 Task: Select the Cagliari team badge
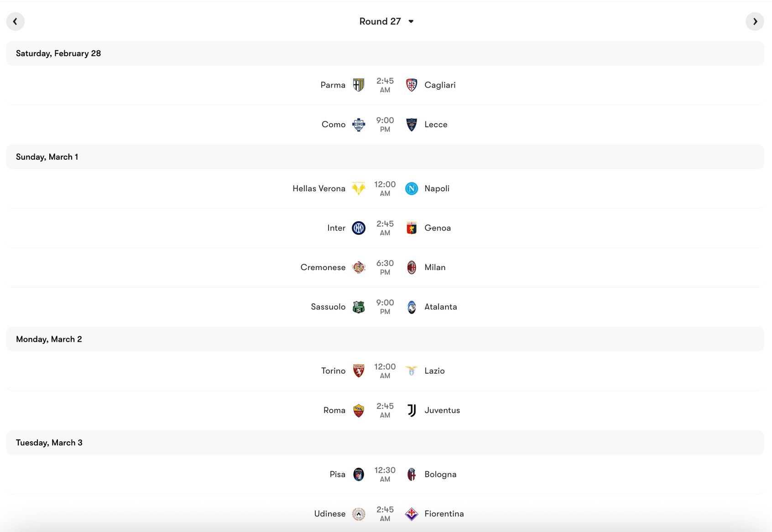tap(411, 85)
